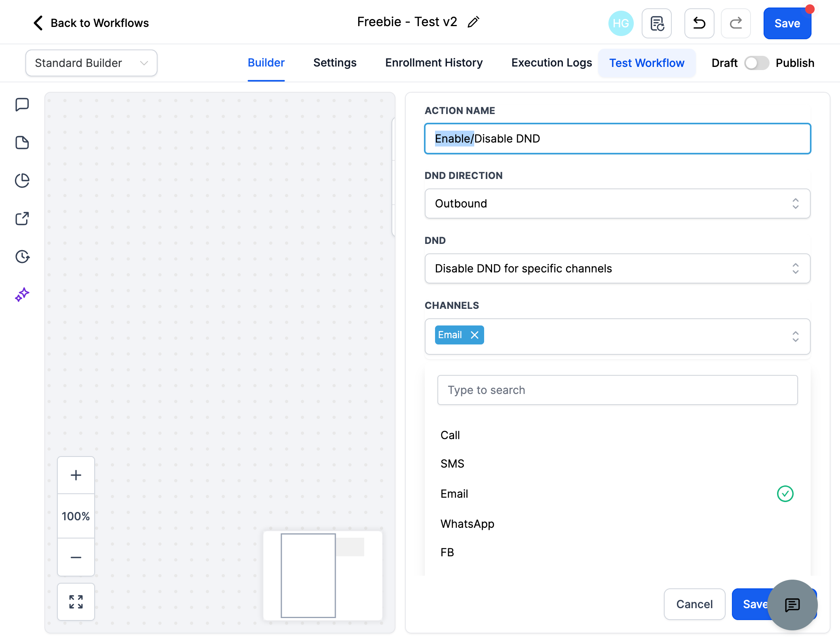Open the Execution Logs tab
The image size is (840, 643).
[551, 63]
